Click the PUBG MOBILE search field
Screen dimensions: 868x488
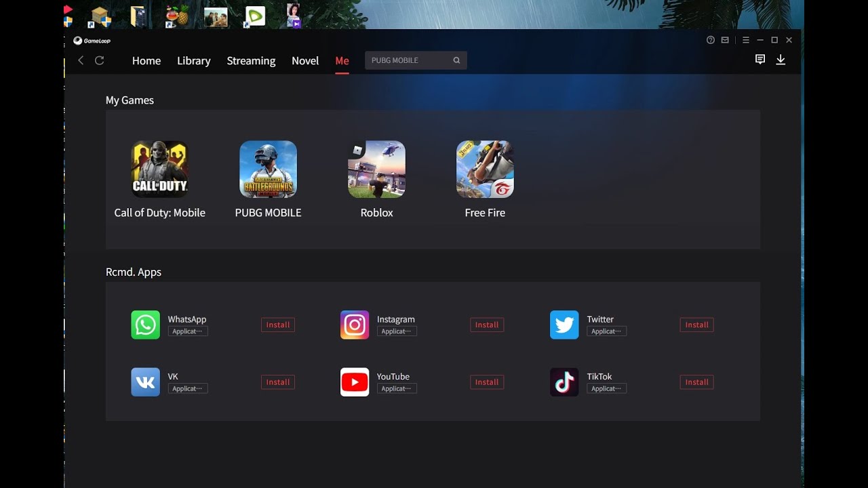tap(416, 60)
